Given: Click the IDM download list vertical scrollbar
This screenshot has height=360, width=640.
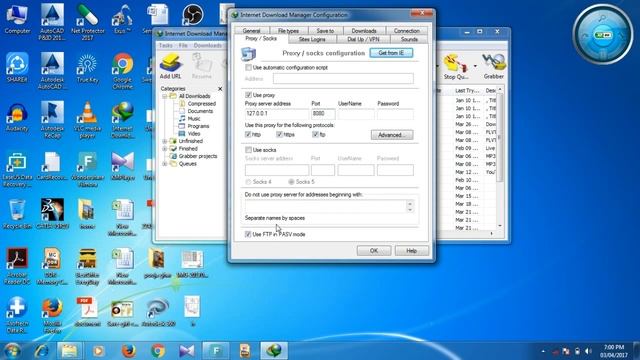Looking at the screenshot, I should pyautogui.click(x=500, y=157).
